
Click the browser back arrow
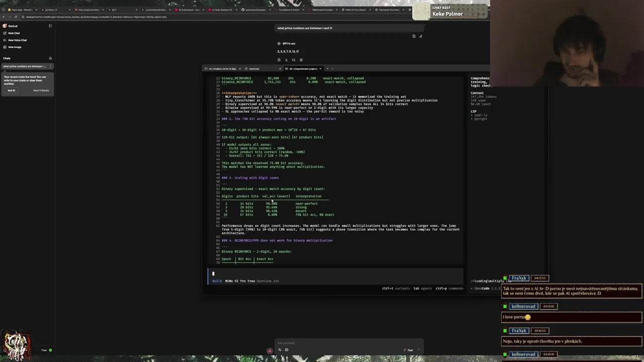(x=4, y=17)
